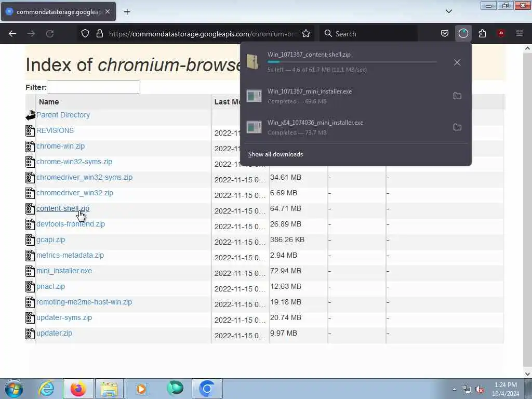Screen dimensions: 532x399
Task: Close the commondatastorage browser tab
Action: (x=108, y=11)
